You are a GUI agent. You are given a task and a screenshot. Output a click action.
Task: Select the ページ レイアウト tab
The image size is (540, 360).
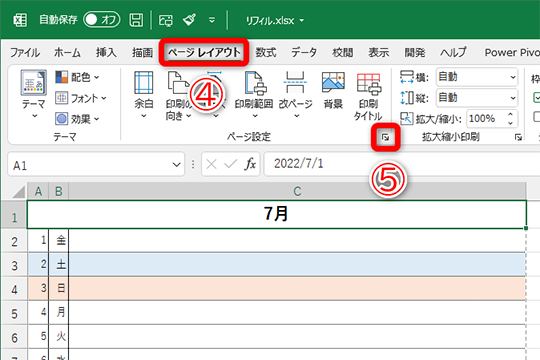coord(204,52)
